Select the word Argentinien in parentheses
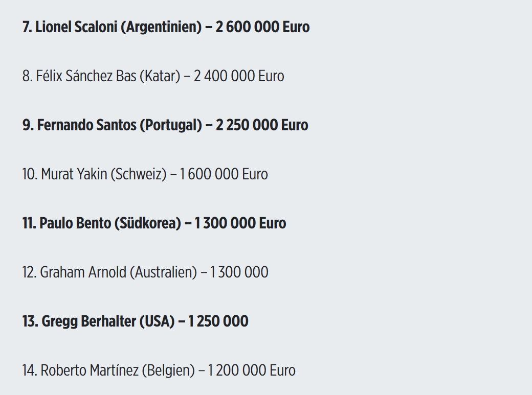532x395 pixels. coord(162,27)
